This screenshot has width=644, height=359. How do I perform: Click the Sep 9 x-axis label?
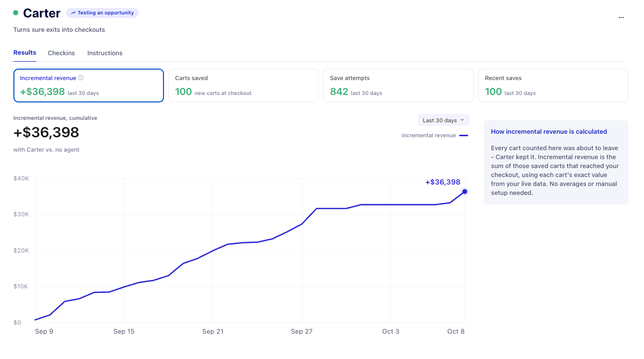[44, 332]
